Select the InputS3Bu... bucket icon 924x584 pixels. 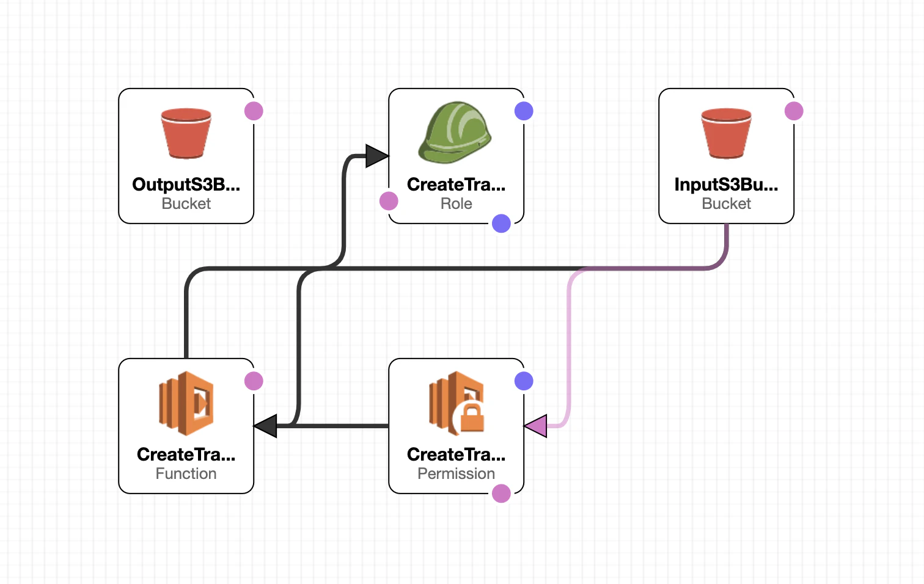(x=727, y=133)
